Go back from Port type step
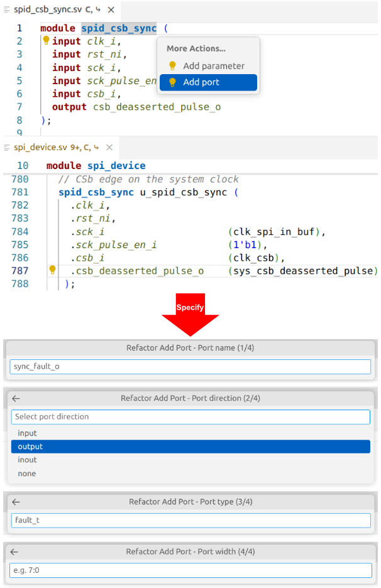Image resolution: width=381 pixels, height=588 pixels. click(x=16, y=502)
